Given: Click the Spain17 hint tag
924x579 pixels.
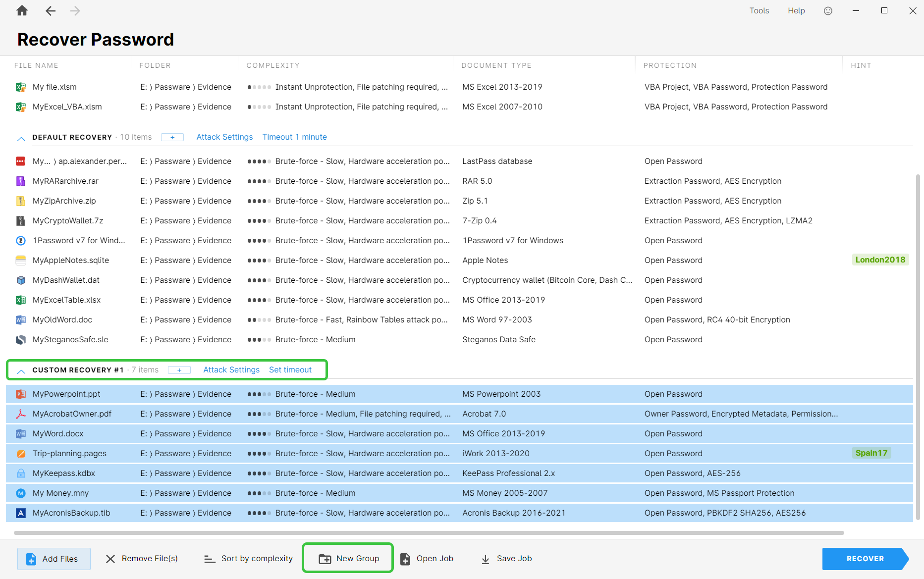Looking at the screenshot, I should coord(871,453).
